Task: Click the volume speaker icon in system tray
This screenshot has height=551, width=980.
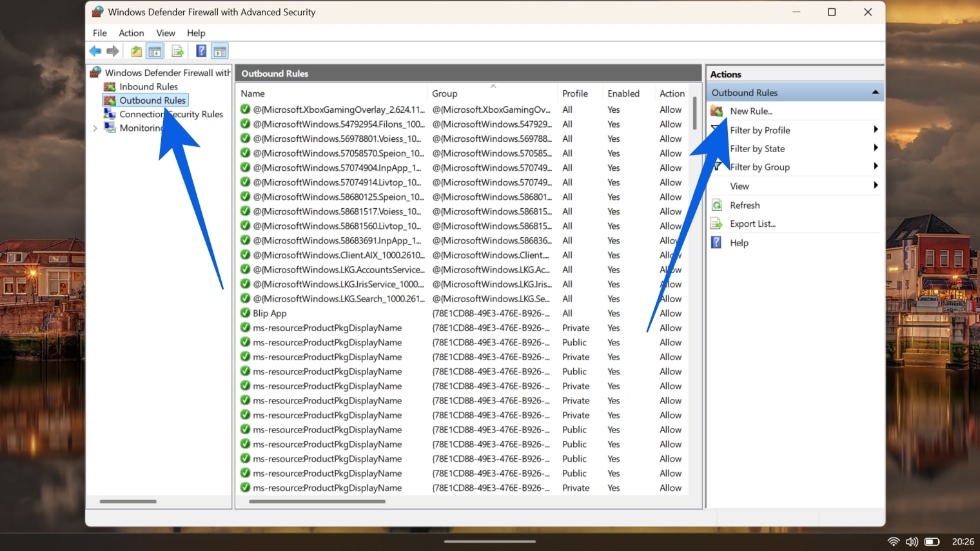Action: pos(912,541)
